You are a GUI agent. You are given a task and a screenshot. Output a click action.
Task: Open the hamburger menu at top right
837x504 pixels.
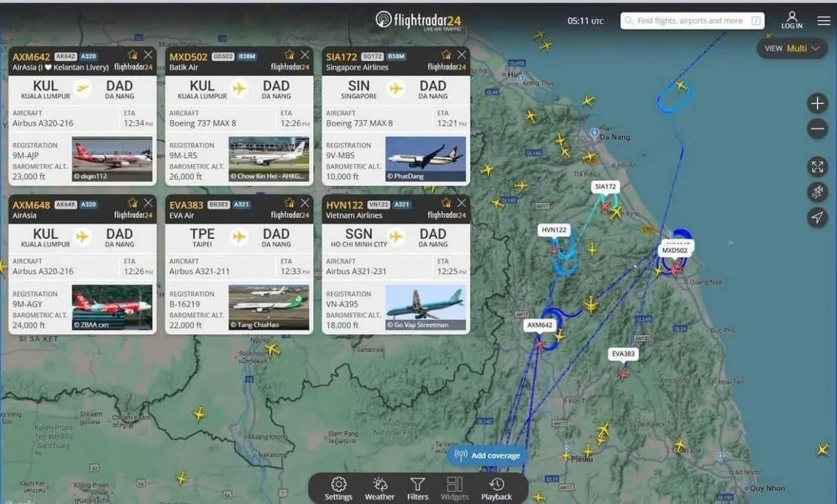824,19
